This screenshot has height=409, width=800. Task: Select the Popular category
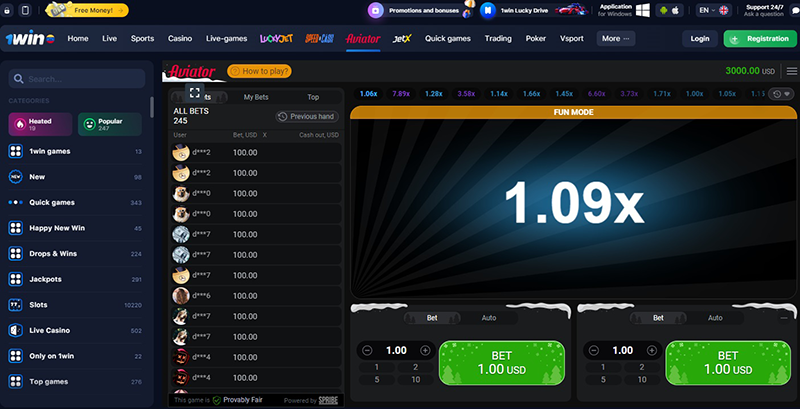coord(110,124)
